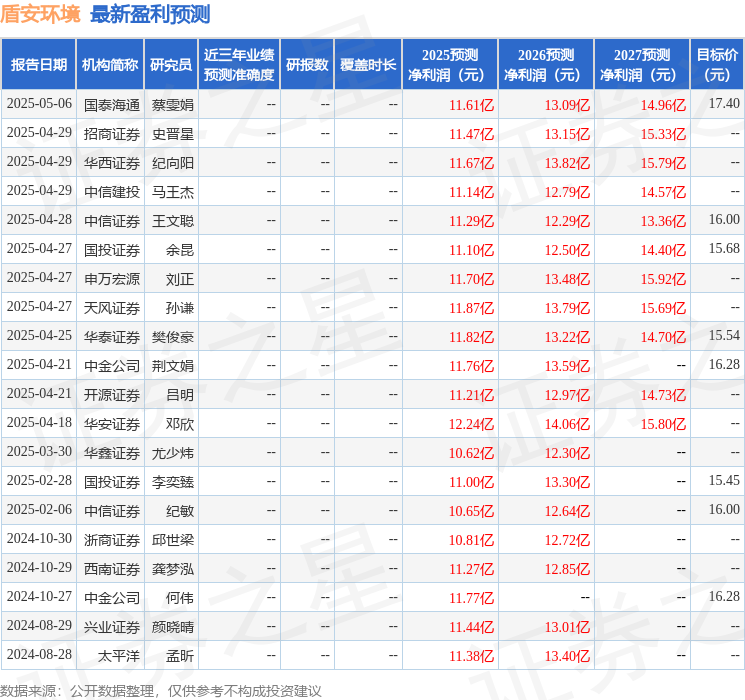745x700 pixels.
Task: Click the 近三年业绩预测准确度 column header
Action: coord(239,65)
